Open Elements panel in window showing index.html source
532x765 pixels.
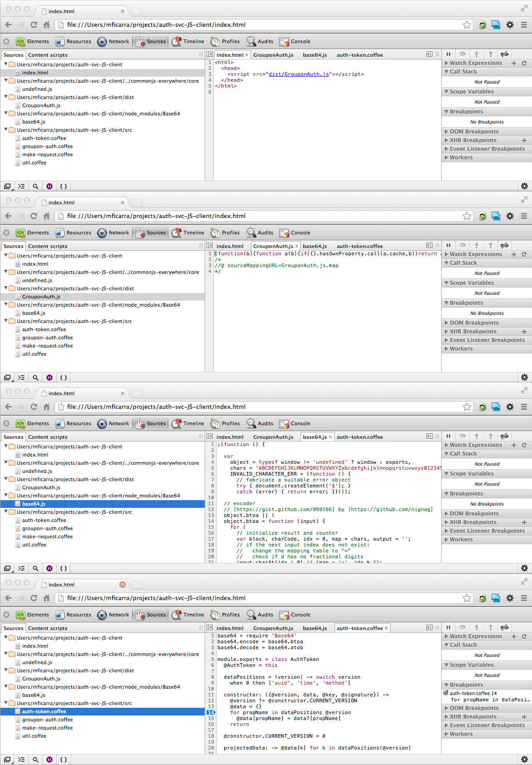(x=32, y=41)
